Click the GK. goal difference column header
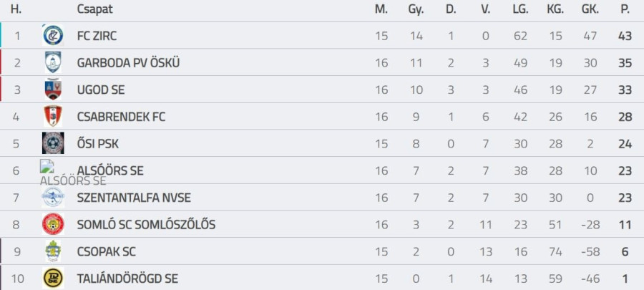The image size is (644, 290). (x=590, y=9)
